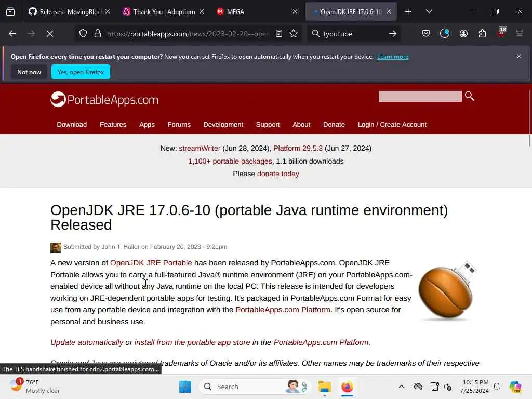532x399 pixels.
Task: Show hidden tray icons chevron
Action: coord(402,387)
